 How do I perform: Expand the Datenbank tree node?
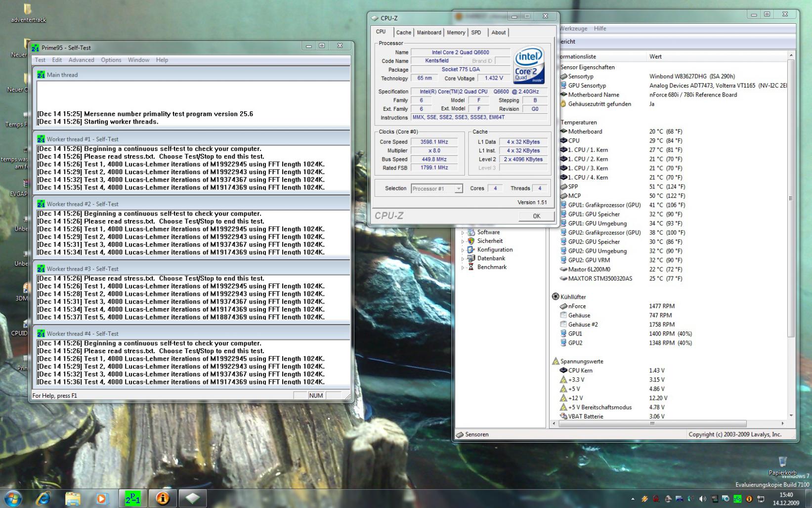click(x=463, y=259)
